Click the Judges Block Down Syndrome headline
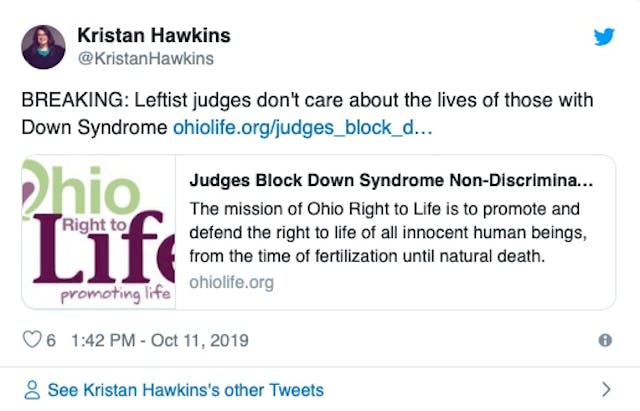This screenshot has height=411, width=640. click(390, 184)
